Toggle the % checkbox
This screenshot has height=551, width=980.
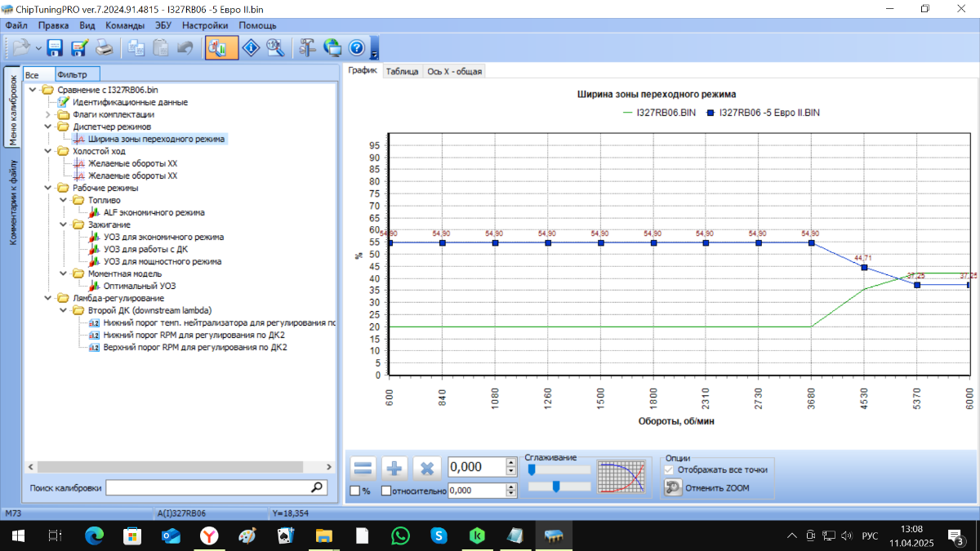pos(355,491)
